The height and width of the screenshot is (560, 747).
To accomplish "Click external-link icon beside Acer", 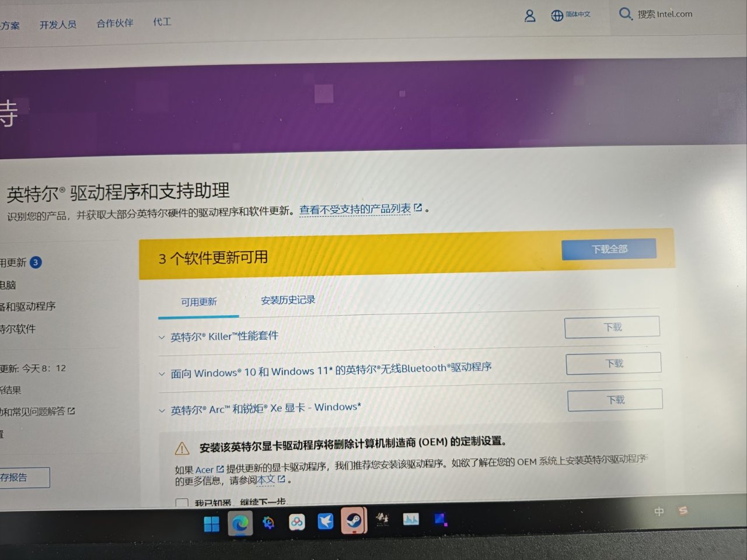I will point(220,469).
